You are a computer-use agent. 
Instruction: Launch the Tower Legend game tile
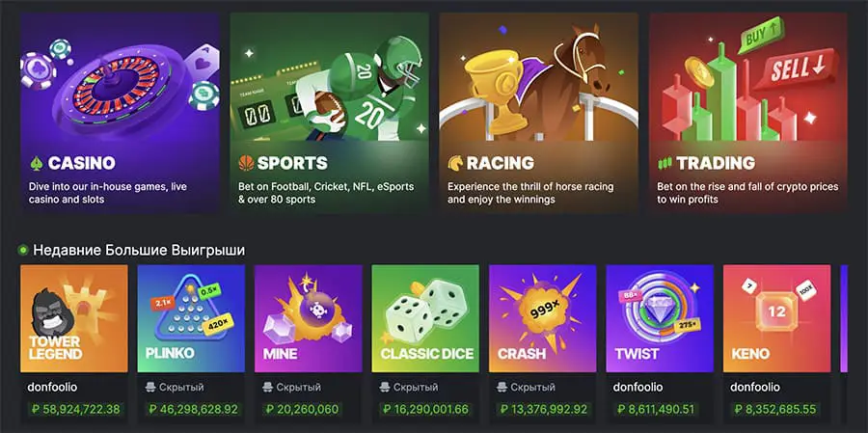(74, 318)
